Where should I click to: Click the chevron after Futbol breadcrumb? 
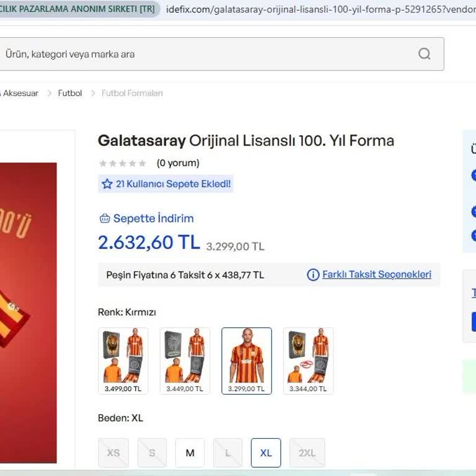(x=93, y=93)
